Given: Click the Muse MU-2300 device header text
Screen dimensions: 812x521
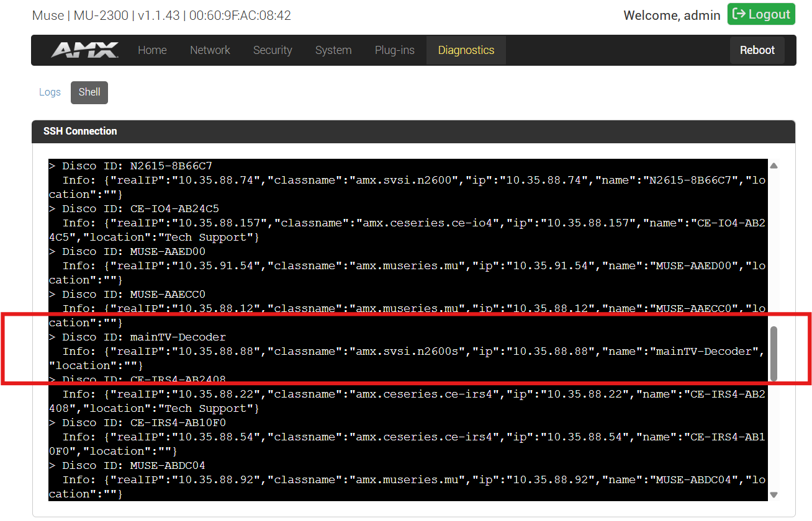Looking at the screenshot, I should point(161,15).
